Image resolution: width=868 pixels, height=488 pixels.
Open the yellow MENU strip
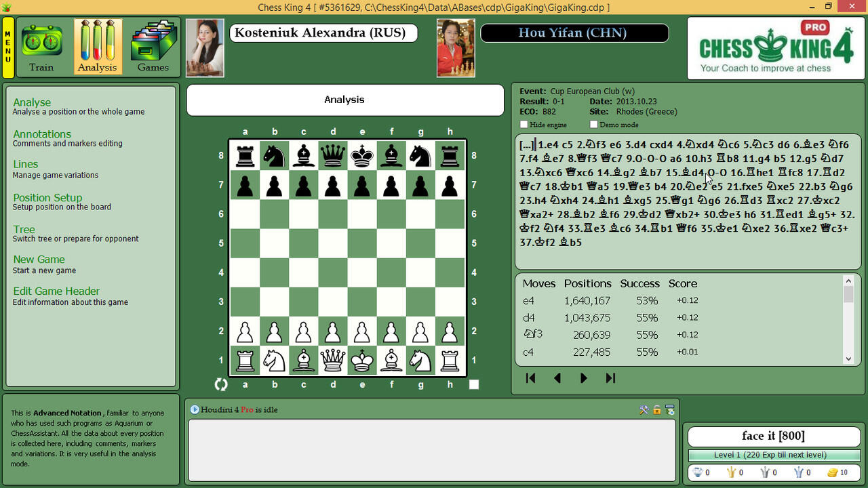pos(8,47)
